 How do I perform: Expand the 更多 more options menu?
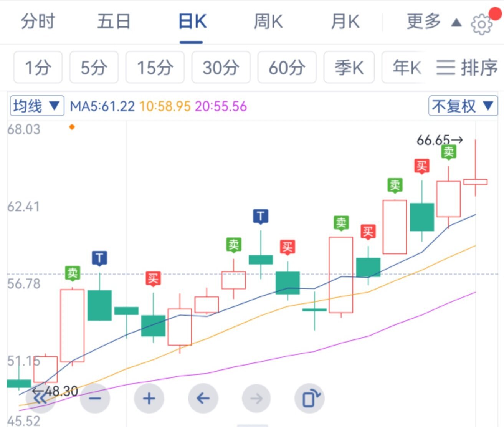(x=433, y=22)
